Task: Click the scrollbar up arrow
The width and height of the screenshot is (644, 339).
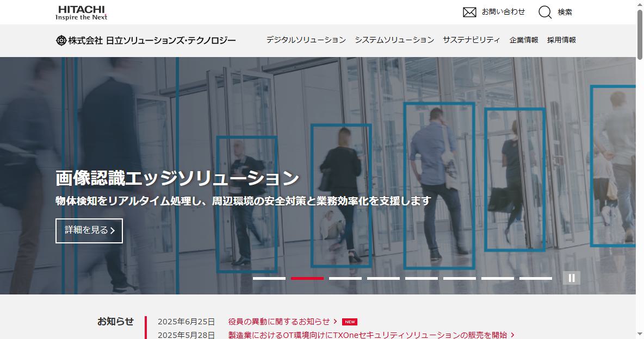Action: click(640, 4)
